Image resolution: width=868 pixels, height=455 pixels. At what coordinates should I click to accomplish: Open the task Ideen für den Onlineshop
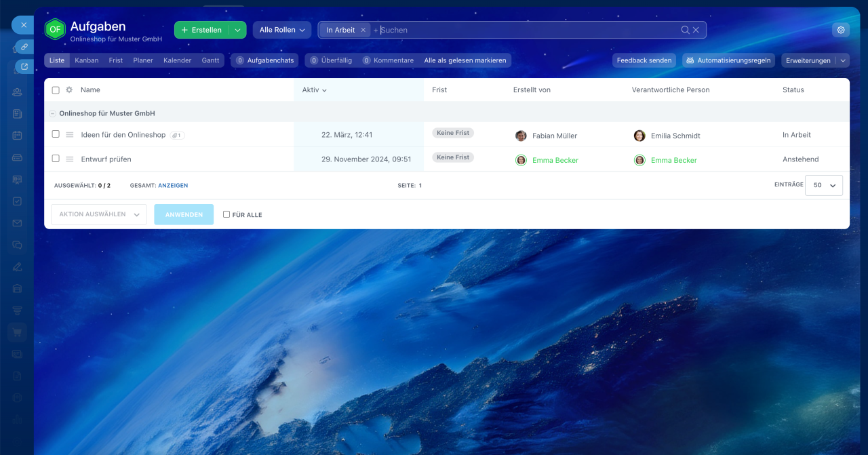click(x=123, y=135)
